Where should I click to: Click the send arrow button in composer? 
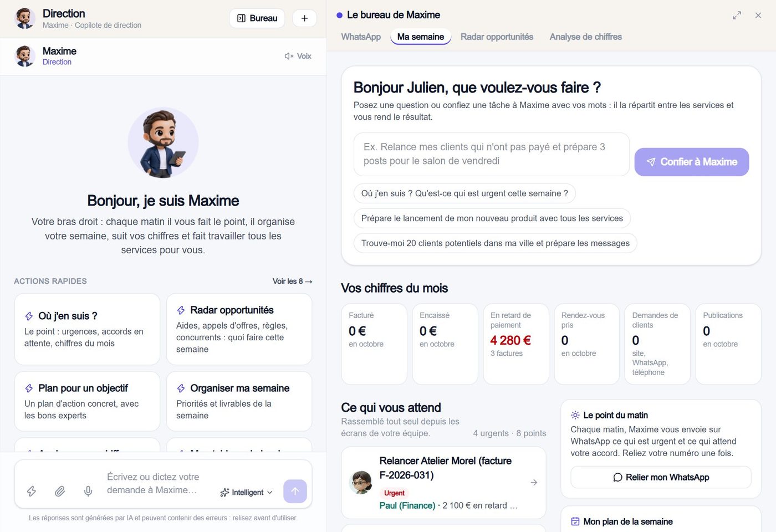click(x=295, y=491)
